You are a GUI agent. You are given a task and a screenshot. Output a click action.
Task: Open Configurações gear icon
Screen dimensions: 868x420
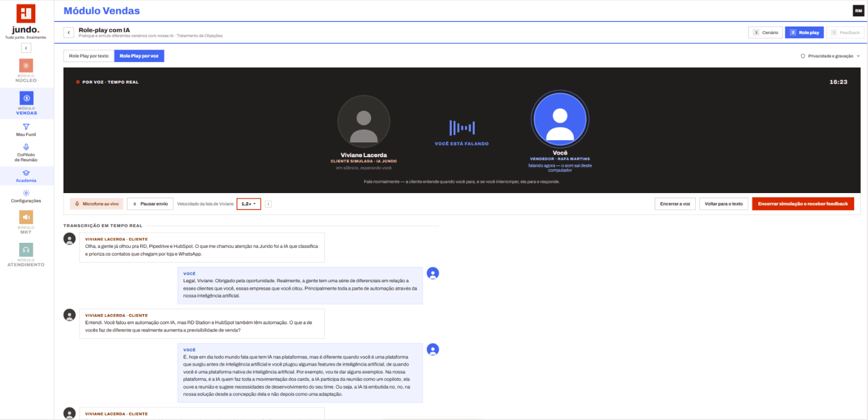(x=26, y=193)
